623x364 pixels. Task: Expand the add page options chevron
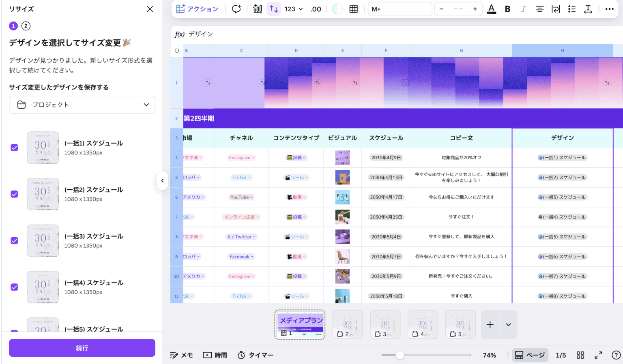(x=508, y=325)
